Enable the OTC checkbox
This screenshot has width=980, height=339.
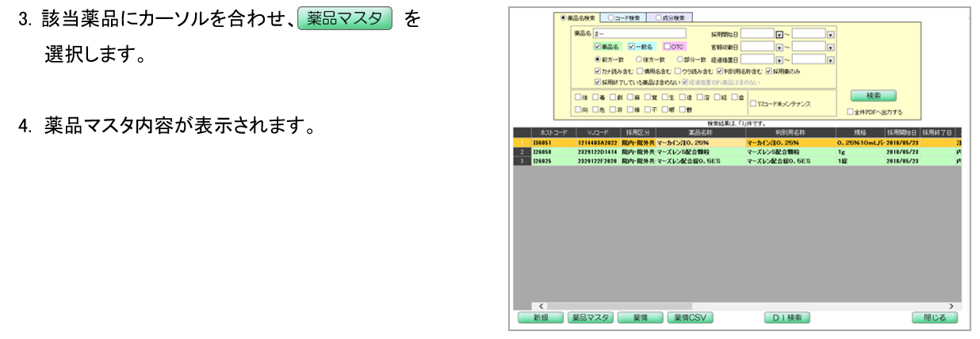[668, 47]
